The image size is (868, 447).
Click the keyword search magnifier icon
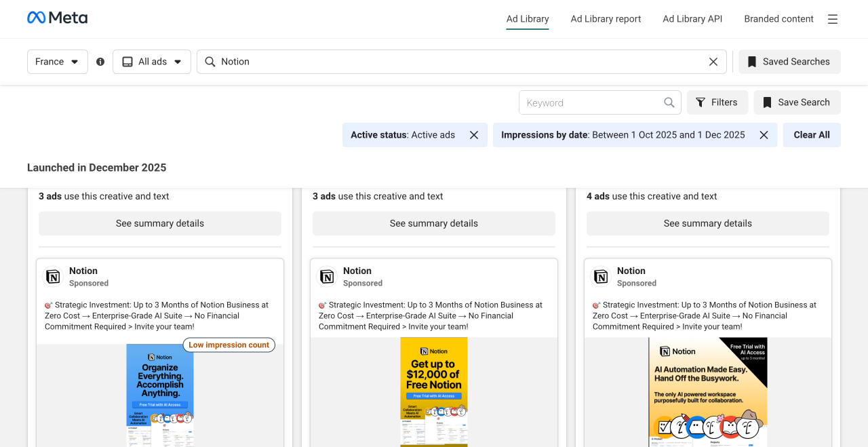click(669, 102)
